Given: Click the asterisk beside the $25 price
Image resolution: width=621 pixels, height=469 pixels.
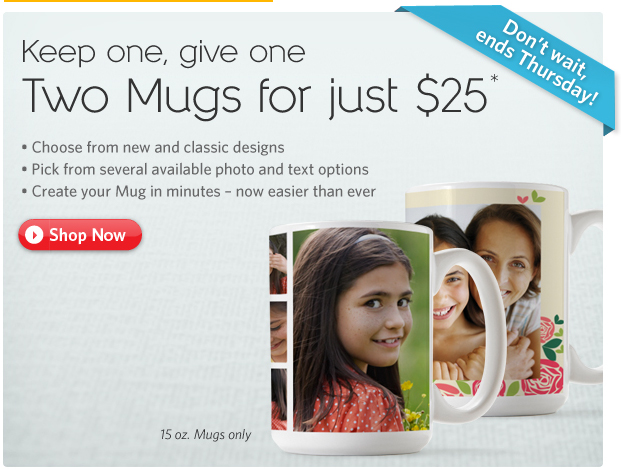Looking at the screenshot, I should pos(494,78).
